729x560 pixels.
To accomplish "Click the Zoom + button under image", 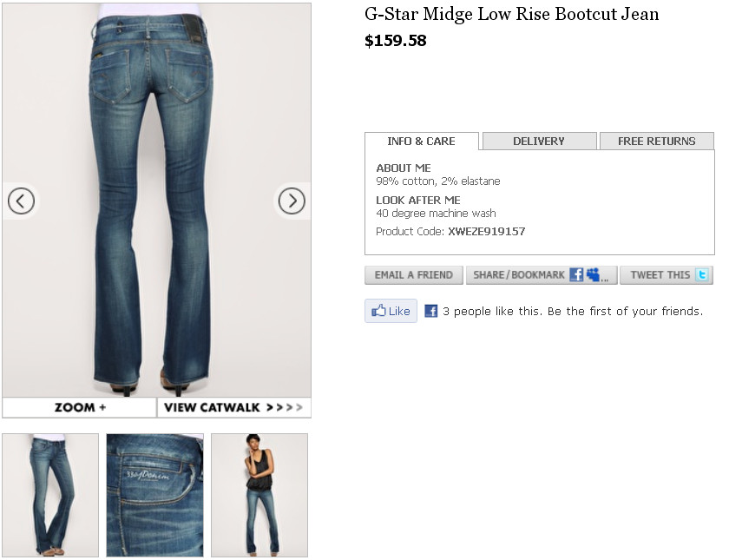I will coord(80,407).
